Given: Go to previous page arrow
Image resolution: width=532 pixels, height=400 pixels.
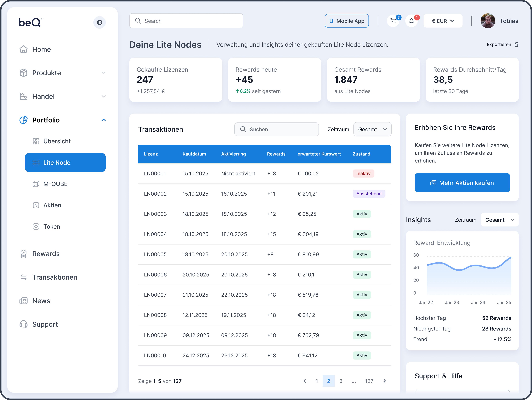Looking at the screenshot, I should (x=305, y=381).
